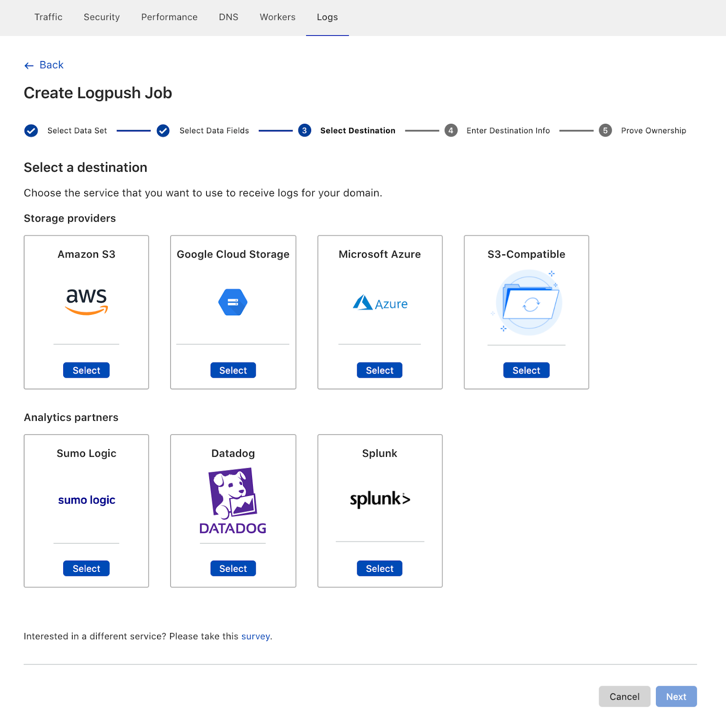Click the Select Data Fields checkmark step icon
The image size is (726, 728).
pyautogui.click(x=163, y=131)
